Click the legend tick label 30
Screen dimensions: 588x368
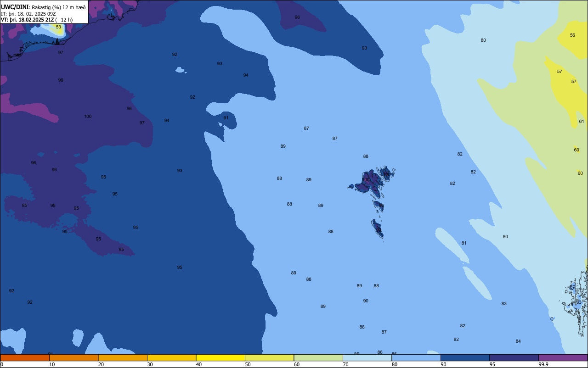(x=150, y=364)
